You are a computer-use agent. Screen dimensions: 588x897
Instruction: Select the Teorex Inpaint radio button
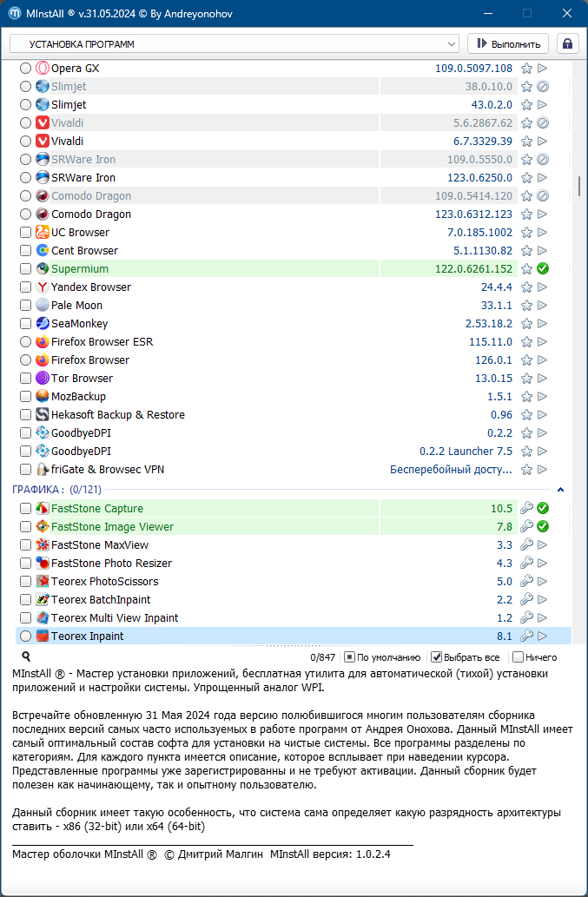(x=25, y=636)
